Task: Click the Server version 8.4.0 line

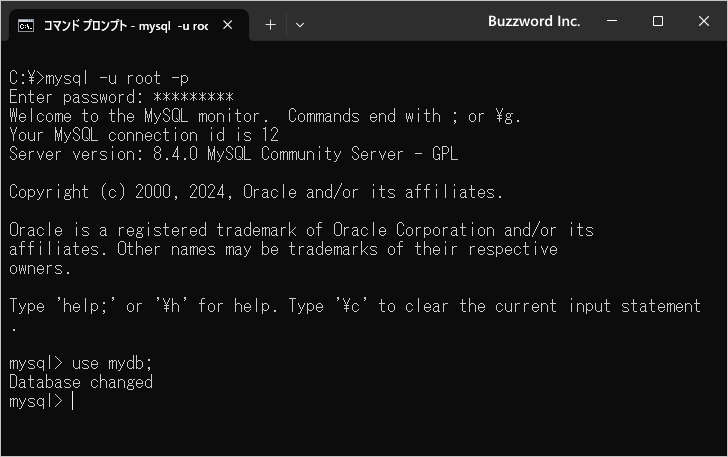Action: tap(234, 154)
